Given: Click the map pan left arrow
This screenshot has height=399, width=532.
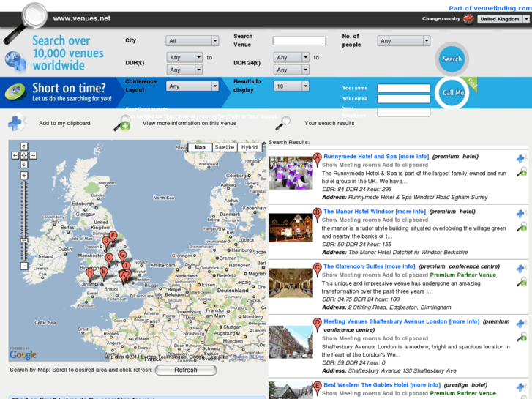Looking at the screenshot, I should point(15,155).
